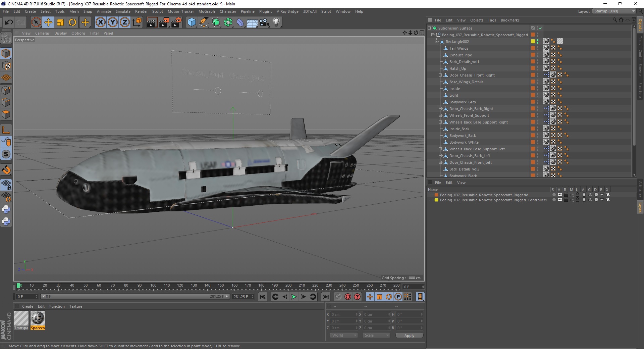Open the World coordinate dropdown
The width and height of the screenshot is (644, 349).
(344, 335)
